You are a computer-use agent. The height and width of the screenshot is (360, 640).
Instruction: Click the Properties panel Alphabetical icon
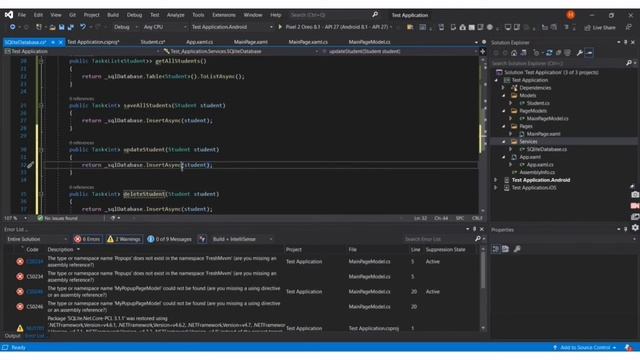pyautogui.click(x=505, y=249)
